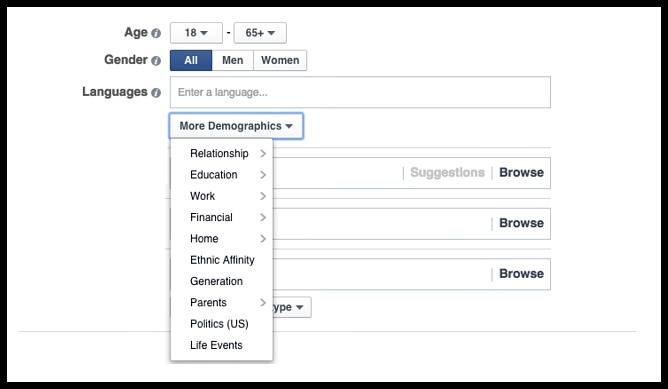The height and width of the screenshot is (389, 668).
Task: Open the minimum age 18 dropdown
Action: point(196,33)
